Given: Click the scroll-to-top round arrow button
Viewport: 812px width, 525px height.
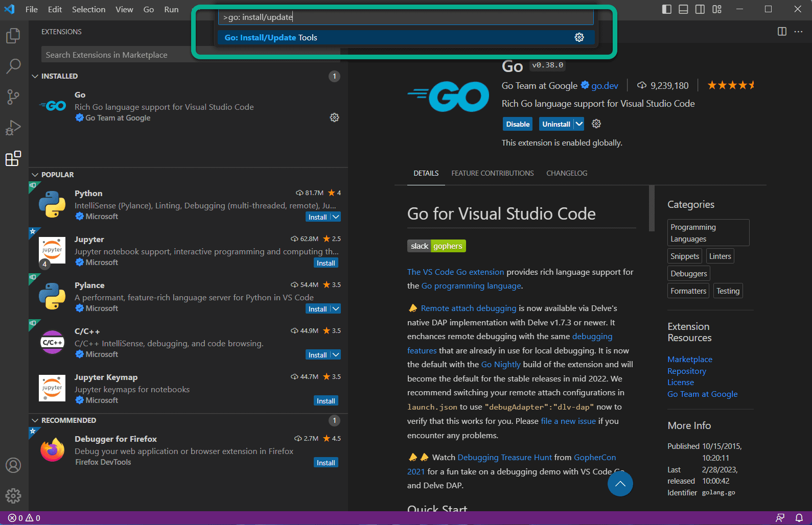Looking at the screenshot, I should click(620, 484).
